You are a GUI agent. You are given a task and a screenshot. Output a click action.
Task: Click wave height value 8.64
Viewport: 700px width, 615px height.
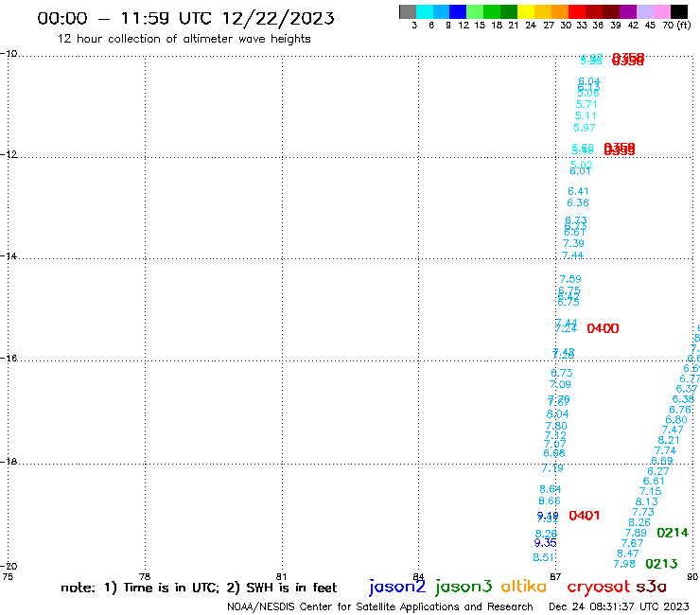(x=550, y=489)
